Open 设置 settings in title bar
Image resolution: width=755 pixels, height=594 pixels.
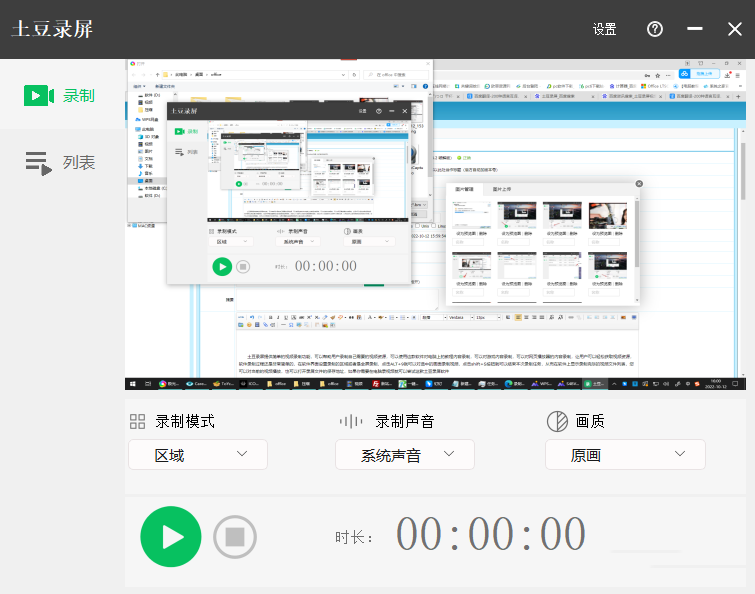[x=604, y=30]
